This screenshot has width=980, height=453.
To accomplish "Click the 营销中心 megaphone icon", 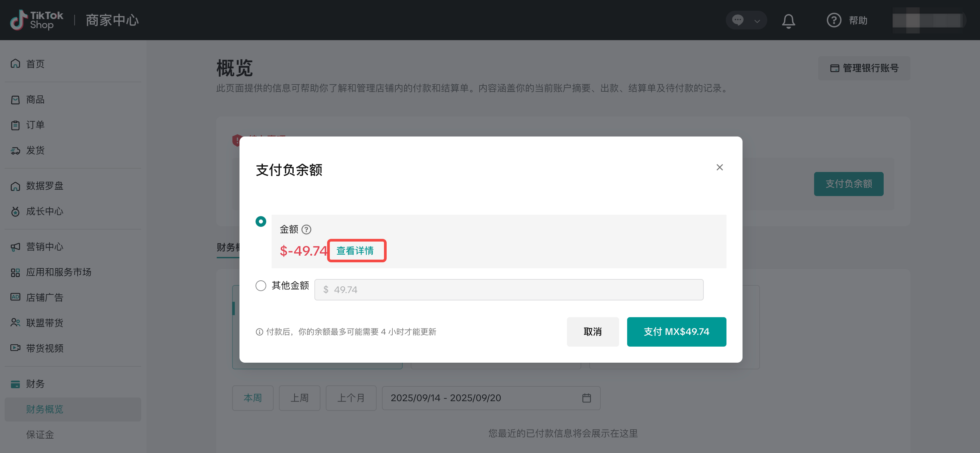I will [15, 247].
